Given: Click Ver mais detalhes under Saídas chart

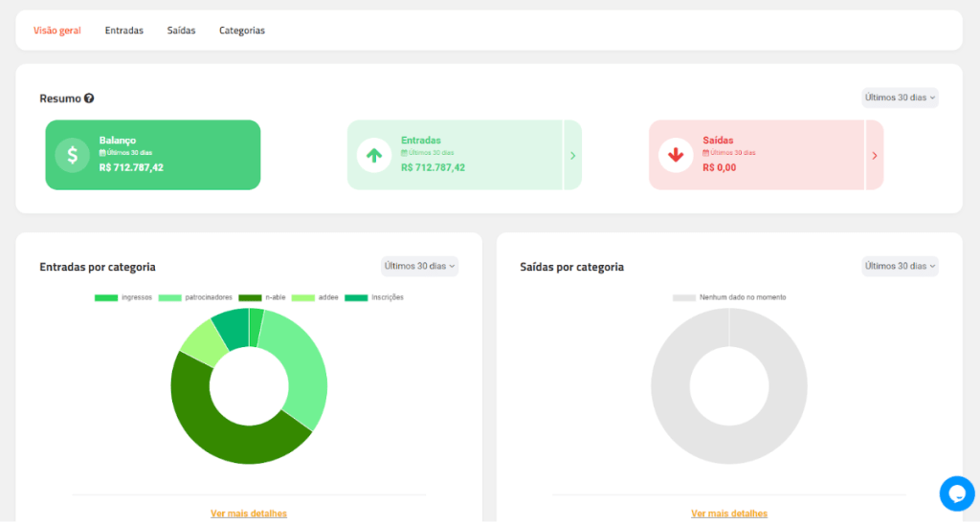Looking at the screenshot, I should 729,513.
